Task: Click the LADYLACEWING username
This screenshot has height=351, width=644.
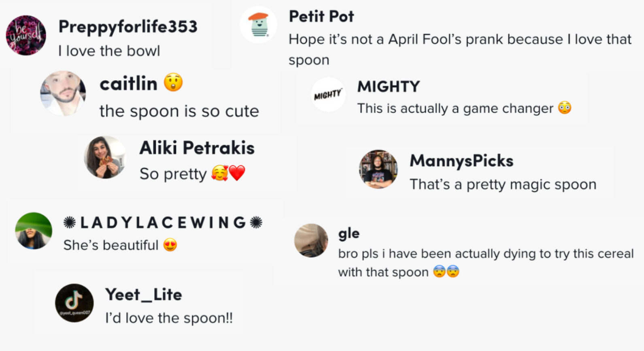Action: pyautogui.click(x=163, y=223)
